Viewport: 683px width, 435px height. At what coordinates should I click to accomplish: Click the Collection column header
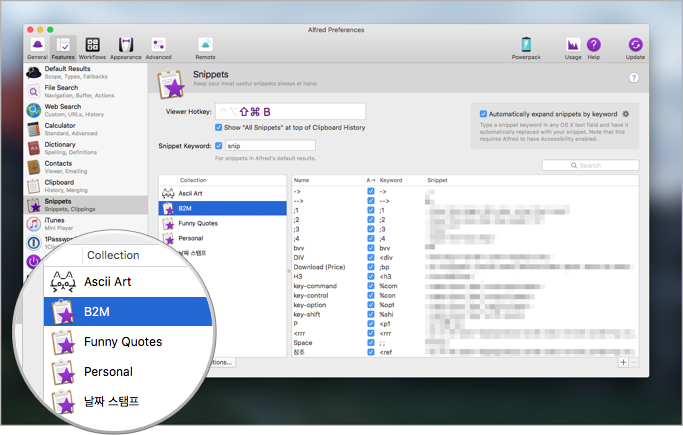coord(193,180)
